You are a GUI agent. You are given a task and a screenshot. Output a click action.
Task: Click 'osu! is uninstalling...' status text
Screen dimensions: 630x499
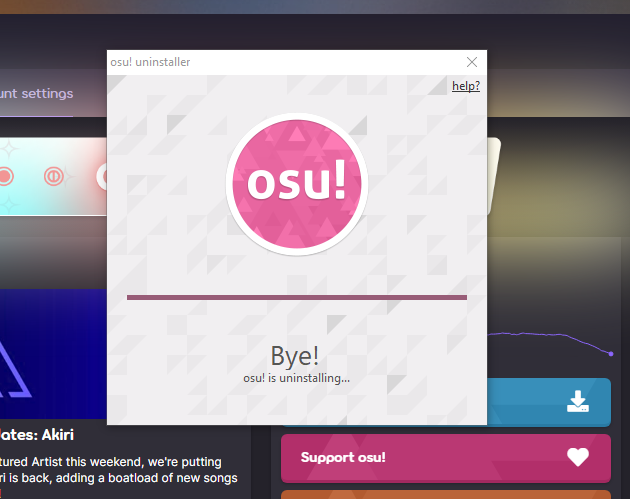tap(297, 378)
